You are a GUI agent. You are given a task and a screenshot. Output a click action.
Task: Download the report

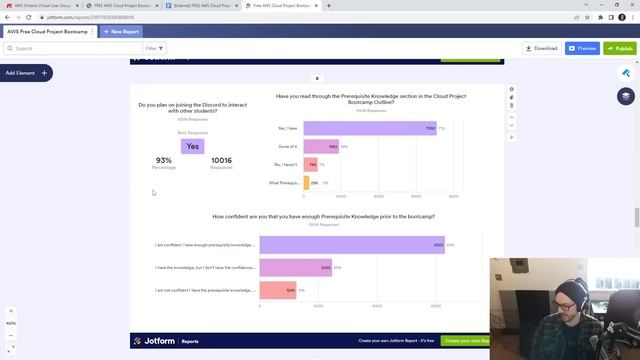[542, 48]
